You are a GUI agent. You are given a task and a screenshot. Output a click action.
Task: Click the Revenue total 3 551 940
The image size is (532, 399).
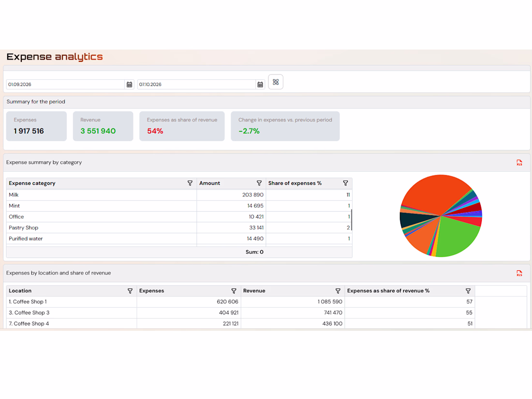(x=98, y=131)
